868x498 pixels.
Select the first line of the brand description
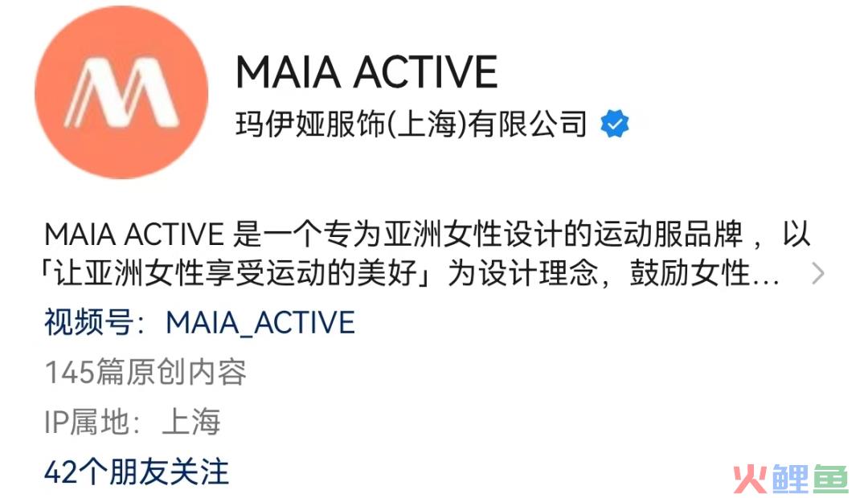(x=428, y=234)
